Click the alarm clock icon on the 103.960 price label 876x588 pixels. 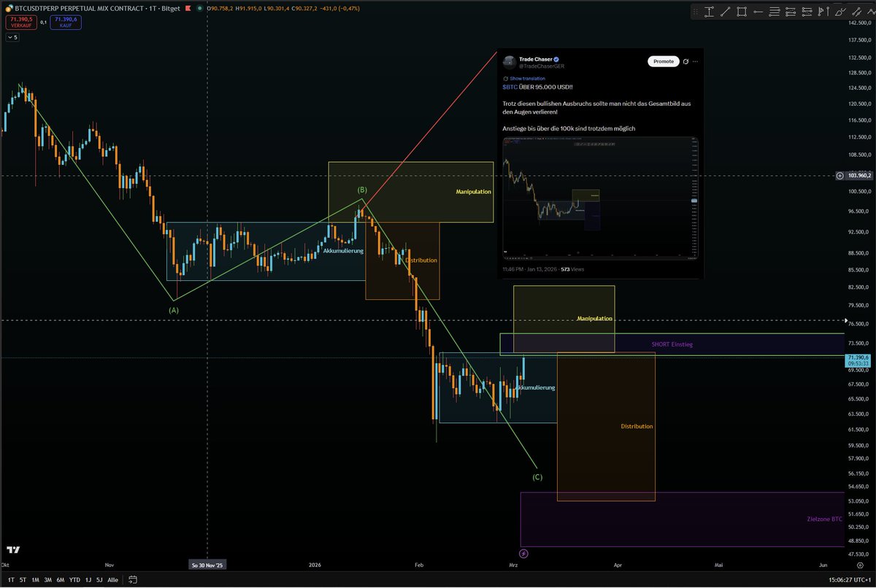(841, 176)
